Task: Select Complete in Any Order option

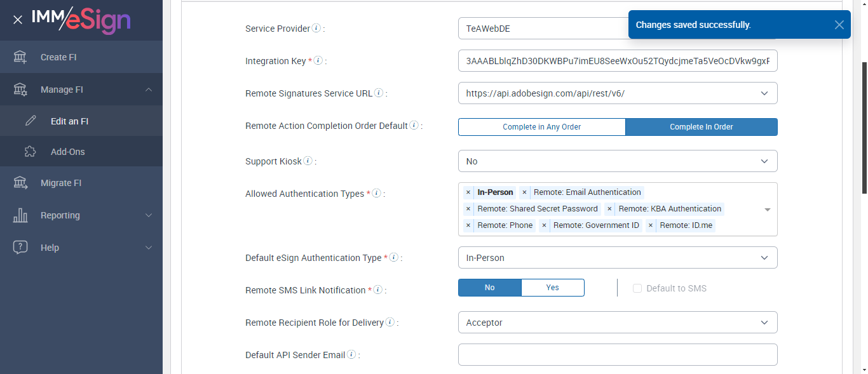Action: click(541, 127)
